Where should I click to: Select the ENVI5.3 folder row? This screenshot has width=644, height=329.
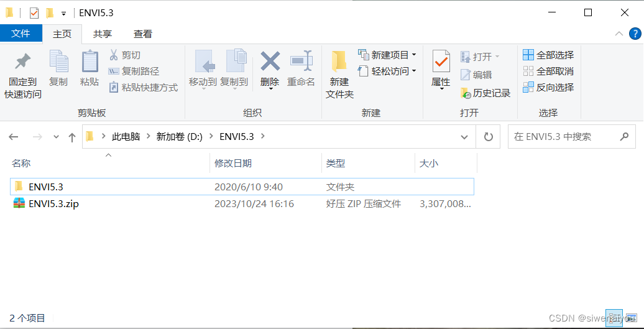[x=242, y=187]
